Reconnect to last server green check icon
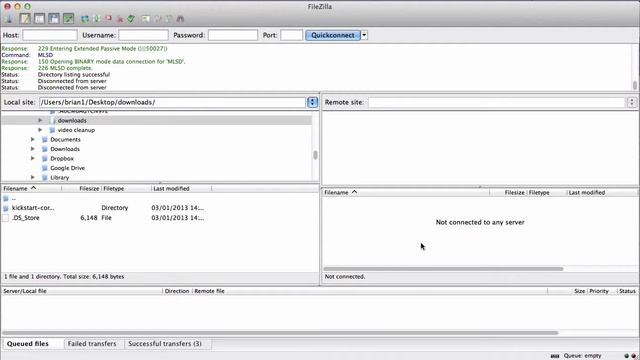The width and height of the screenshot is (640, 360). click(x=131, y=19)
